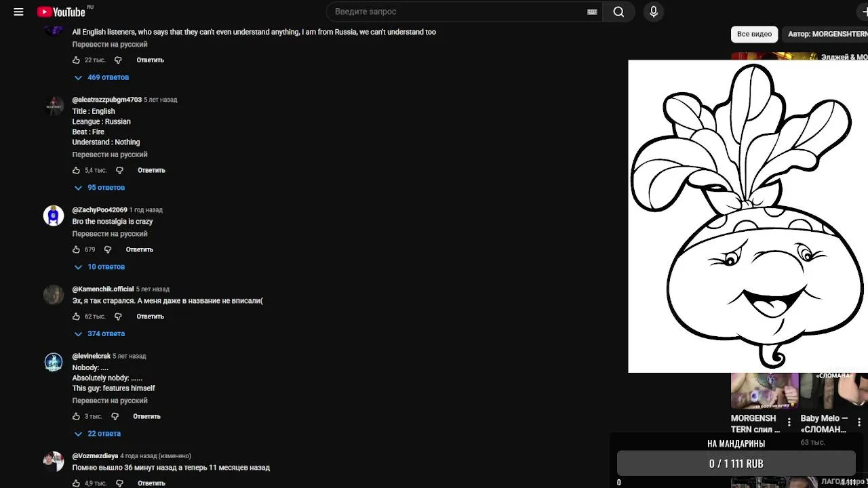Dislike the nostalgia comment
The height and width of the screenshot is (488, 868).
coord(108,250)
